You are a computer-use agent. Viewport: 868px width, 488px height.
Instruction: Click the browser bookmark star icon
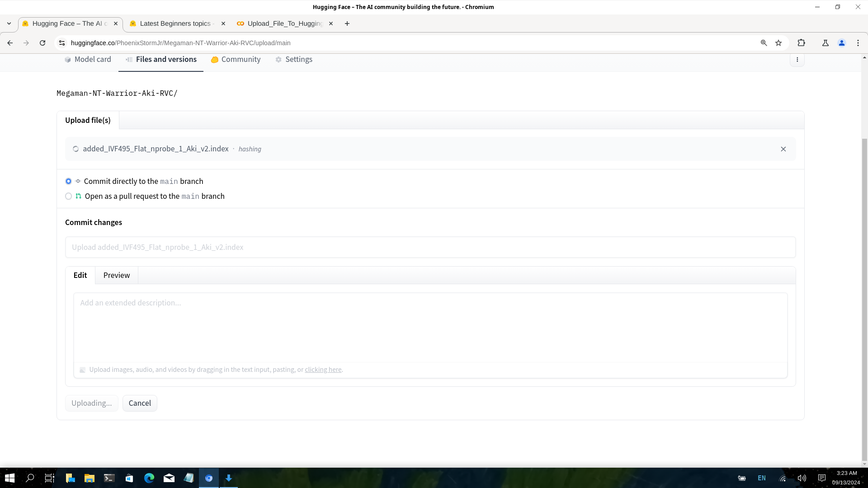pyautogui.click(x=778, y=43)
